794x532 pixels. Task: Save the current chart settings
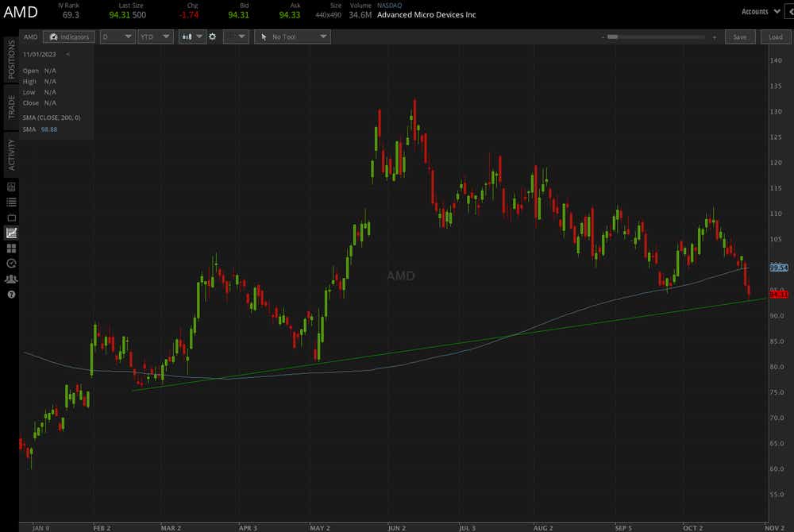click(740, 37)
